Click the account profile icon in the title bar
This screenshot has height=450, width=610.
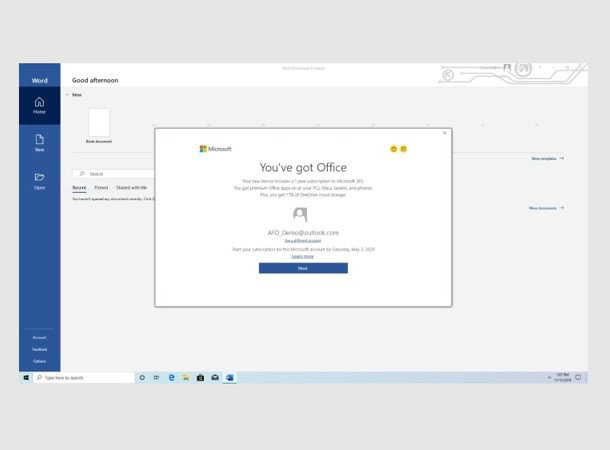point(507,68)
